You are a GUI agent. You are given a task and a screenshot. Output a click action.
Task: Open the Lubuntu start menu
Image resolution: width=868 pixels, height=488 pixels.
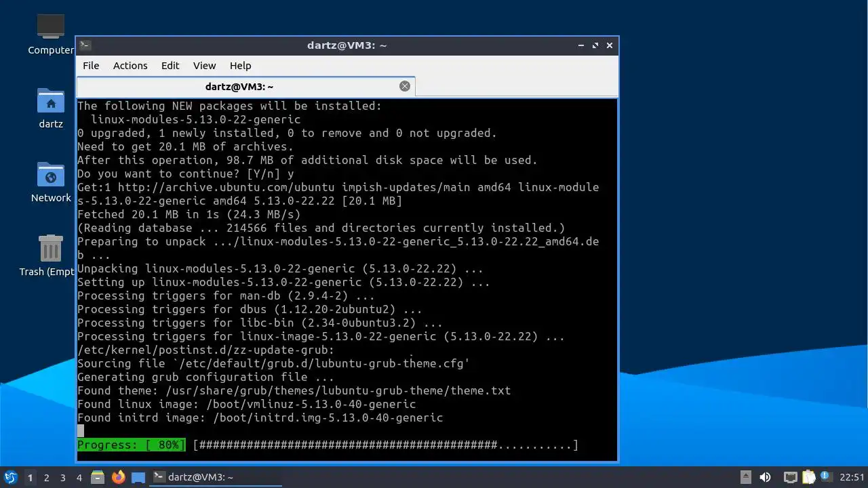[10, 477]
